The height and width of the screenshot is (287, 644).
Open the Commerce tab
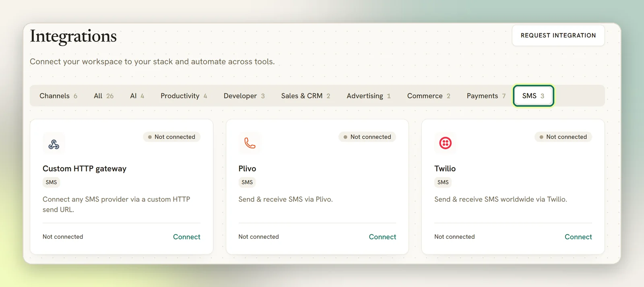(429, 96)
